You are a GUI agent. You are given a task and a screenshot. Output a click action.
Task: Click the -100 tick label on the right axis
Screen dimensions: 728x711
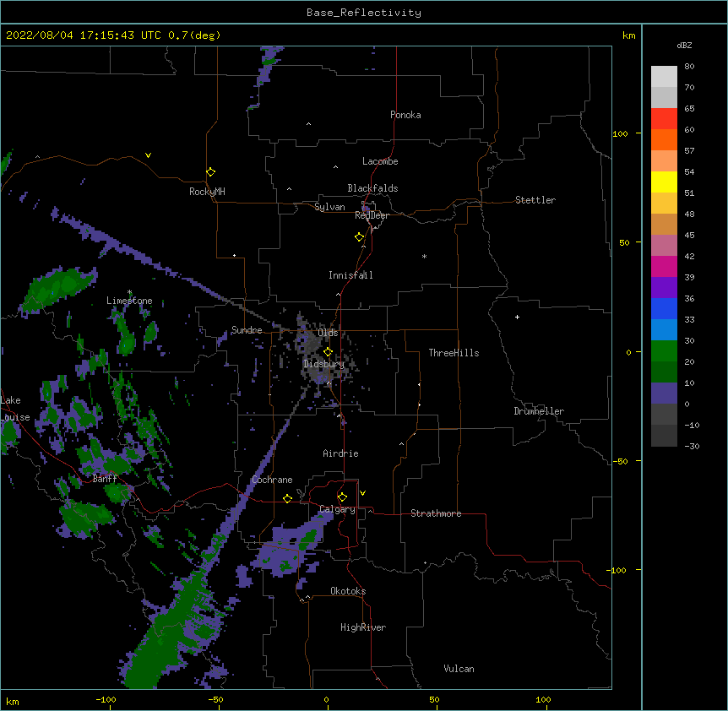(x=617, y=570)
